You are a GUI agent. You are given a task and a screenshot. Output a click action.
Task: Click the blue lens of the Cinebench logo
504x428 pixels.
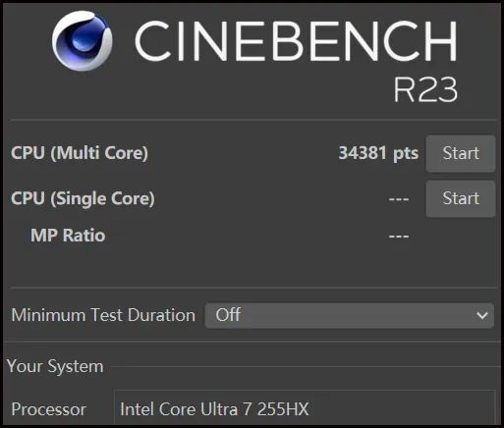[x=81, y=41]
